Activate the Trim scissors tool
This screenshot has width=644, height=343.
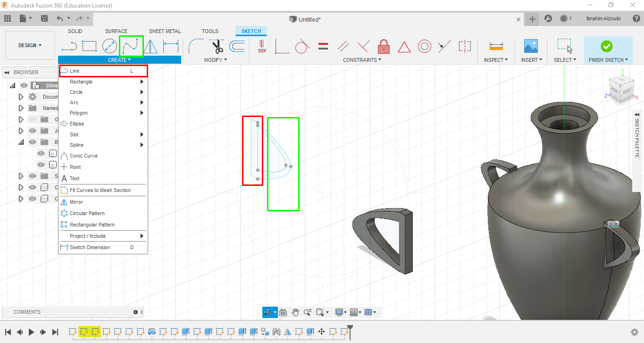coord(217,46)
